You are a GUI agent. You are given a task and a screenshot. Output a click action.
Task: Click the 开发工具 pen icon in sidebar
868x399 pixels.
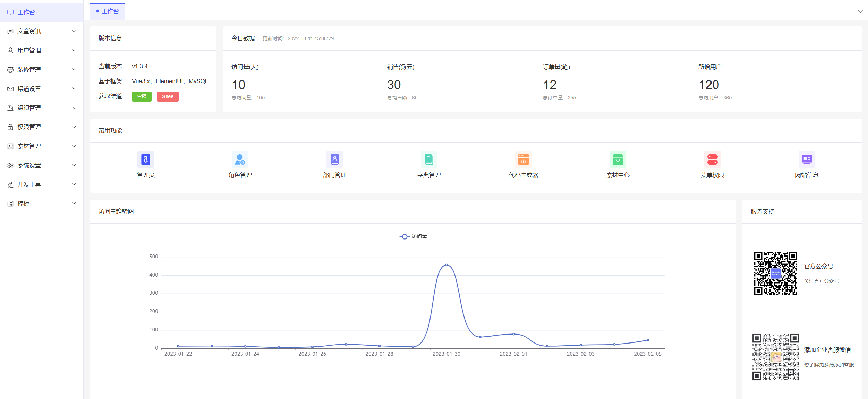[x=10, y=184]
